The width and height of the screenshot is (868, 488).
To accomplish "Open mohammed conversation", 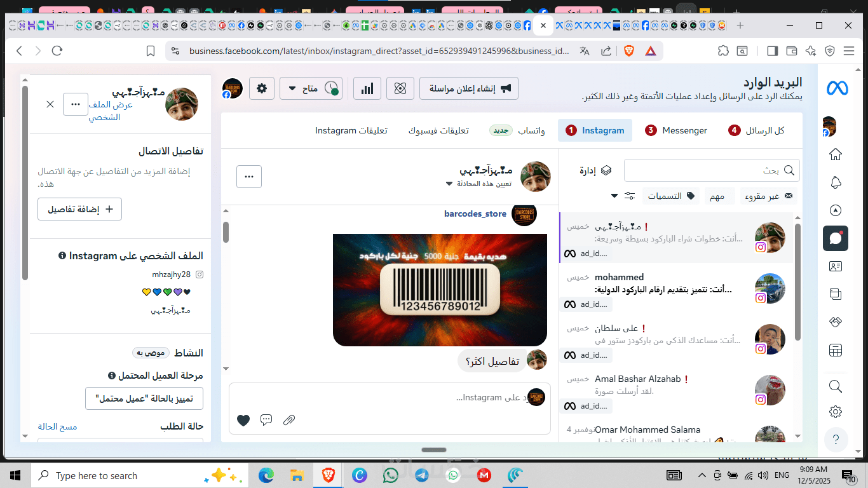I will click(676, 288).
